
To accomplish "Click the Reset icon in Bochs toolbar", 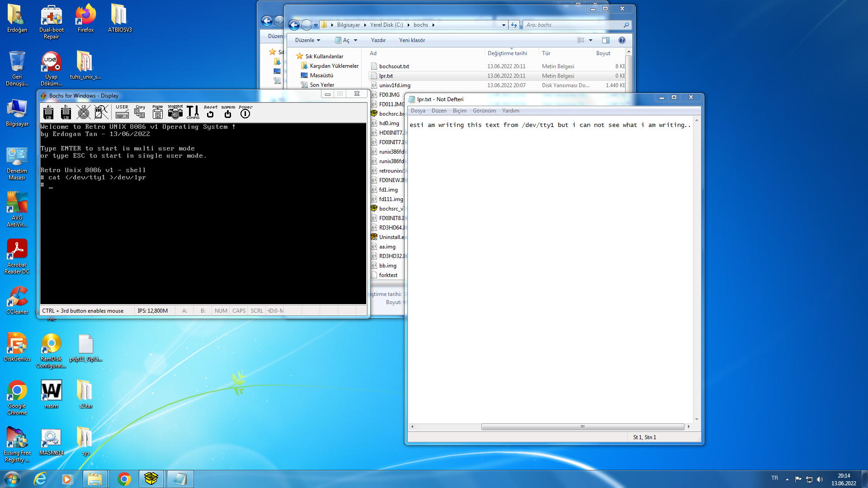I will [x=210, y=113].
